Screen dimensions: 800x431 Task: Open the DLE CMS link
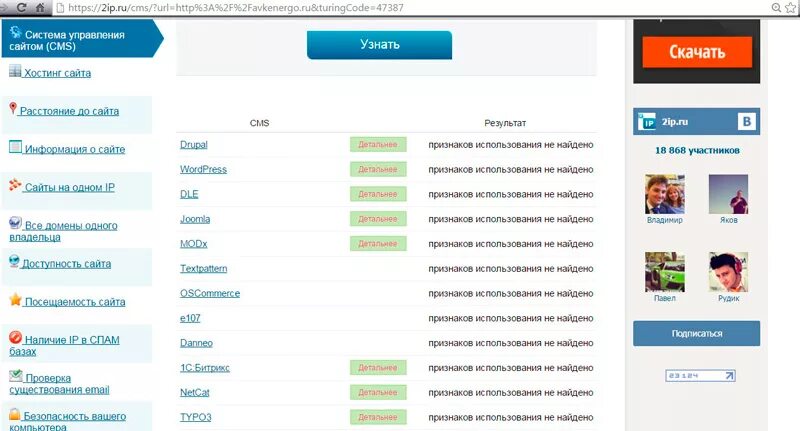pyautogui.click(x=189, y=194)
